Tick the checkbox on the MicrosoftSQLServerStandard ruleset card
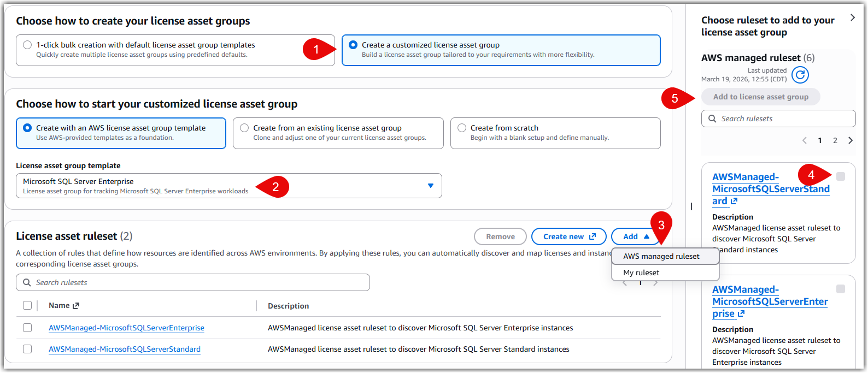The image size is (868, 373). click(841, 176)
